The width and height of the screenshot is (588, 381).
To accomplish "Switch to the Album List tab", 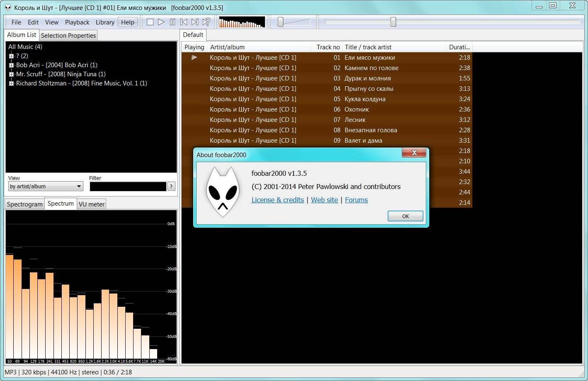I will 22,35.
